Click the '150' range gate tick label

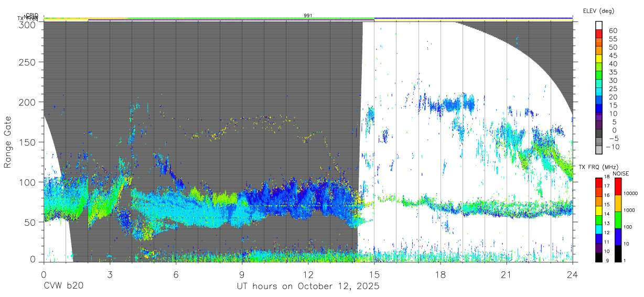[27, 142]
